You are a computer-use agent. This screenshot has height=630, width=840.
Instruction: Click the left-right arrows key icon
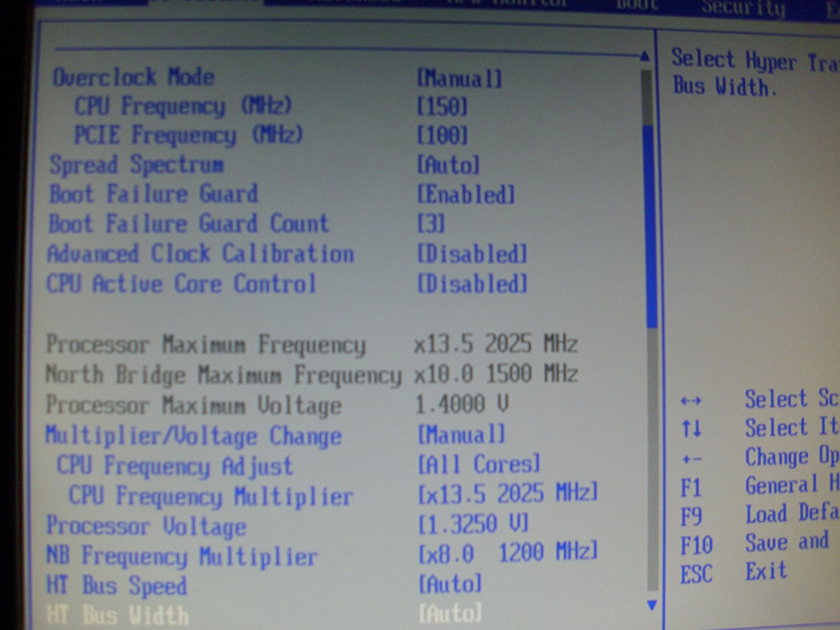[x=691, y=401]
